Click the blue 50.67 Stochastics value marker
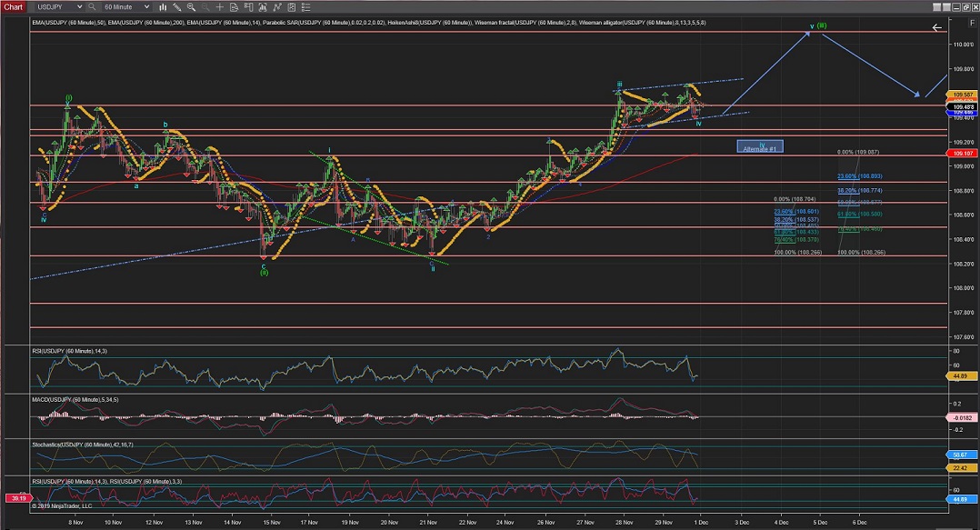The image size is (980, 530). point(961,454)
